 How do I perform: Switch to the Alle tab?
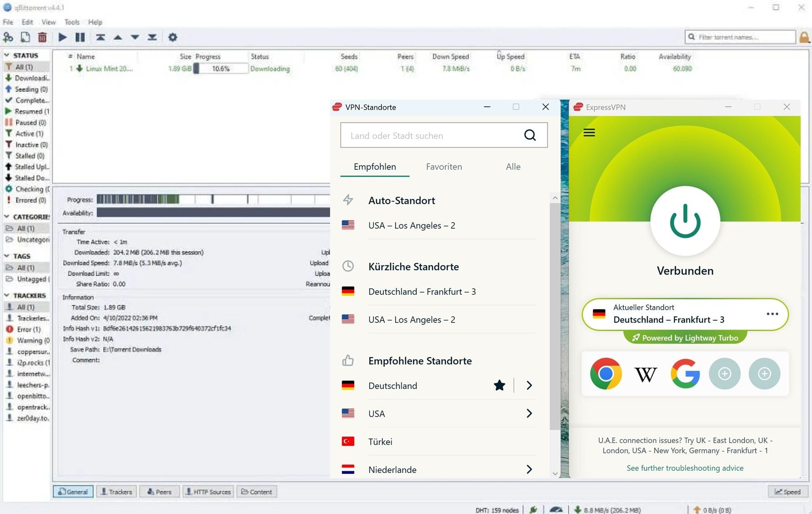click(513, 166)
